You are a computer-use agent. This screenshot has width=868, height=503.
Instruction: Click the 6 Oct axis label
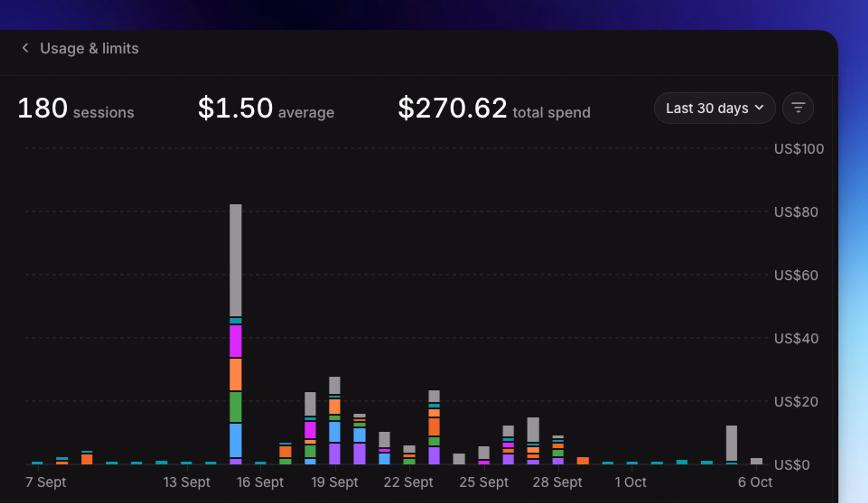(755, 482)
